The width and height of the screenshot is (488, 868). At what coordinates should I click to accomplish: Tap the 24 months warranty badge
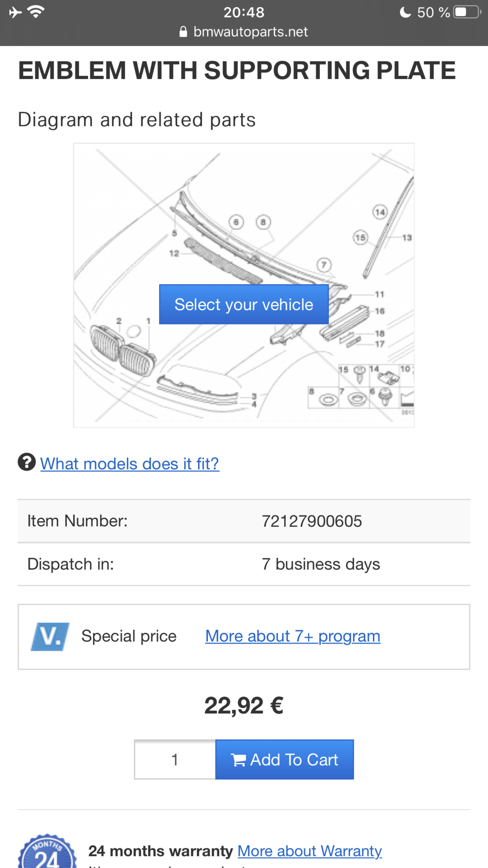pos(47,851)
